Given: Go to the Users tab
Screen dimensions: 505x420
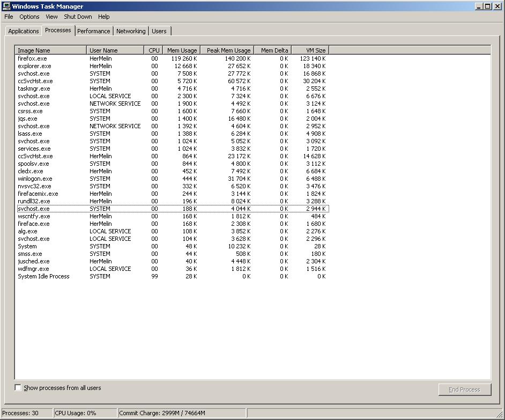Looking at the screenshot, I should pyautogui.click(x=159, y=31).
